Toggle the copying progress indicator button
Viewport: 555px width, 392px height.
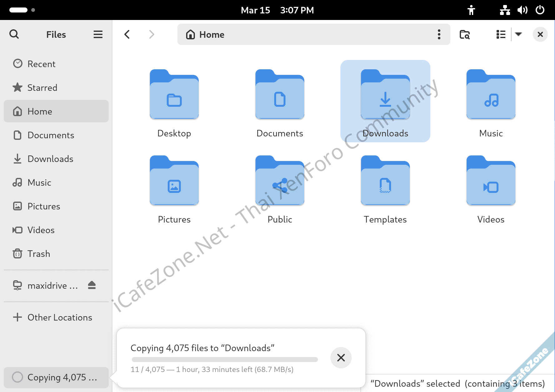click(56, 377)
